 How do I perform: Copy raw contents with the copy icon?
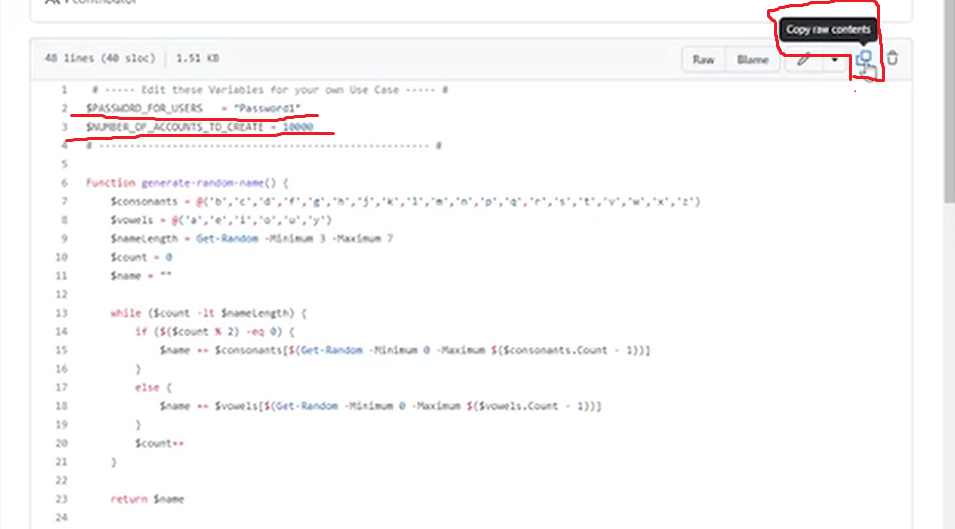864,59
